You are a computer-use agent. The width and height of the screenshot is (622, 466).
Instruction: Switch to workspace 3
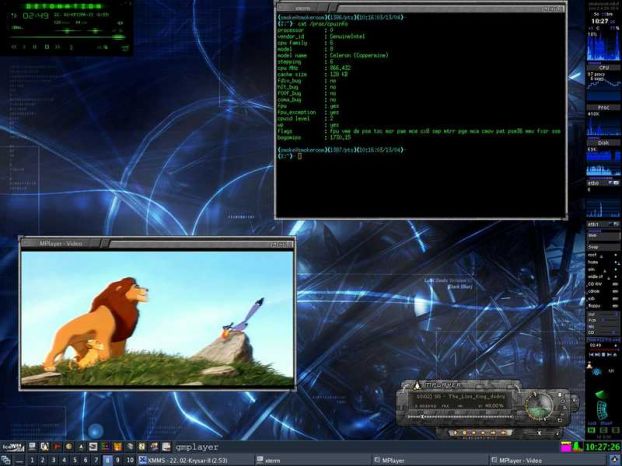53,460
